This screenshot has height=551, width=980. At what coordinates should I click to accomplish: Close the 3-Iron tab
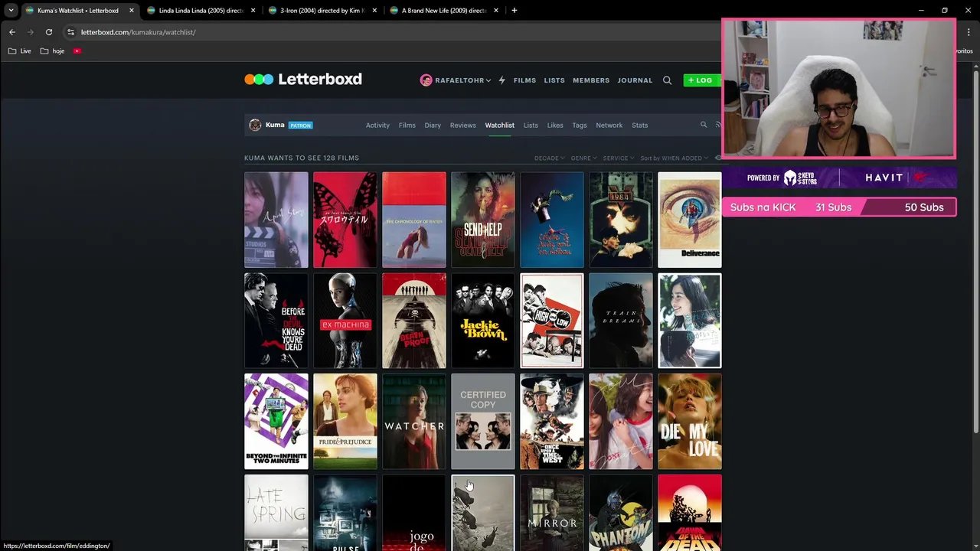[374, 11]
